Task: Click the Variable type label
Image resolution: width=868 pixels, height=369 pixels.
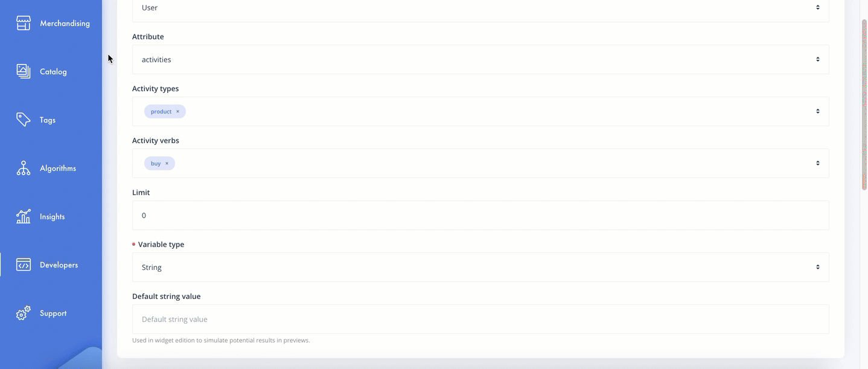Action: tap(161, 245)
